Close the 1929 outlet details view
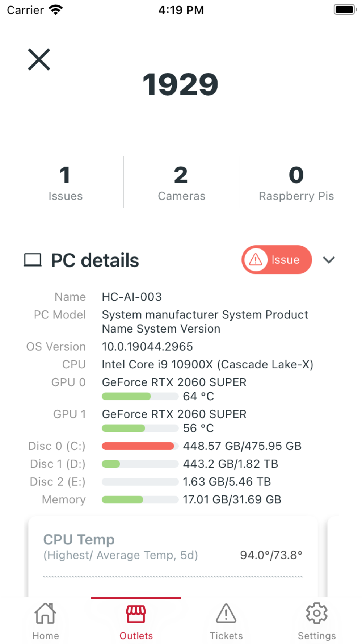This screenshot has width=362, height=644. [x=39, y=60]
